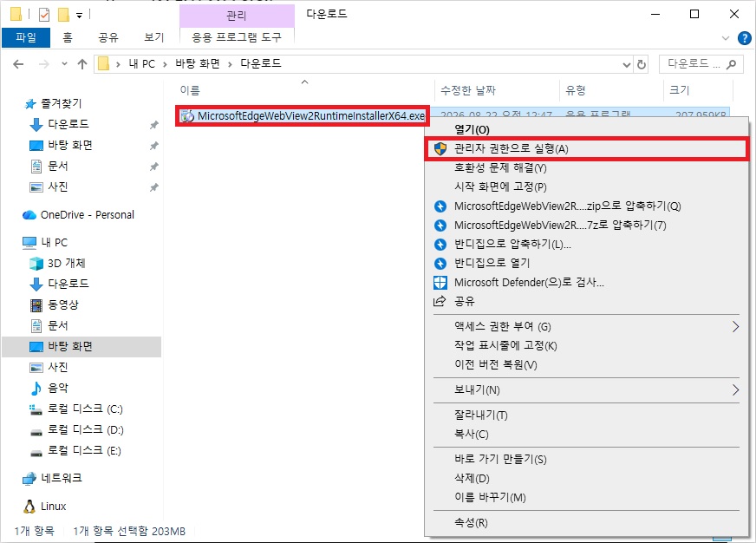Open Quick Access Toolbar customize dropdown

79,16
